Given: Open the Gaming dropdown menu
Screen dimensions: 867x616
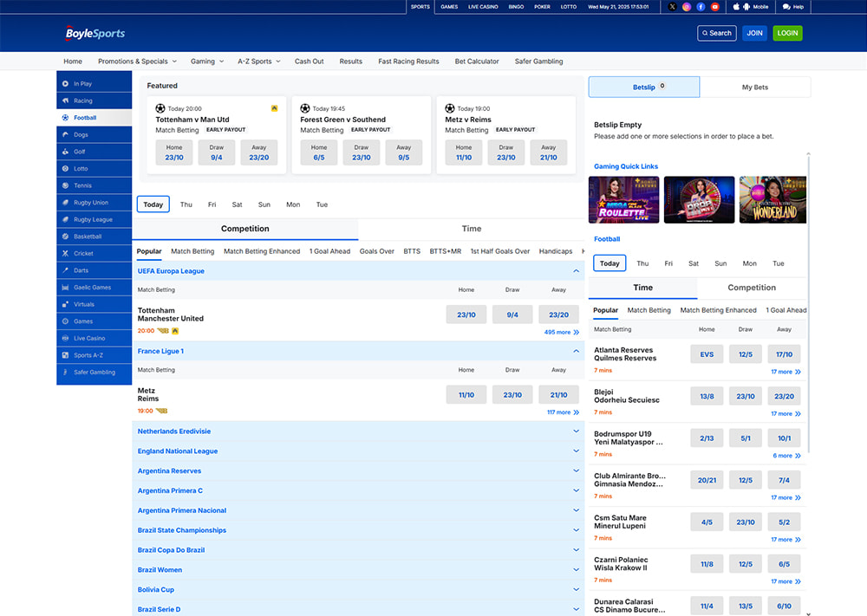Looking at the screenshot, I should tap(207, 62).
